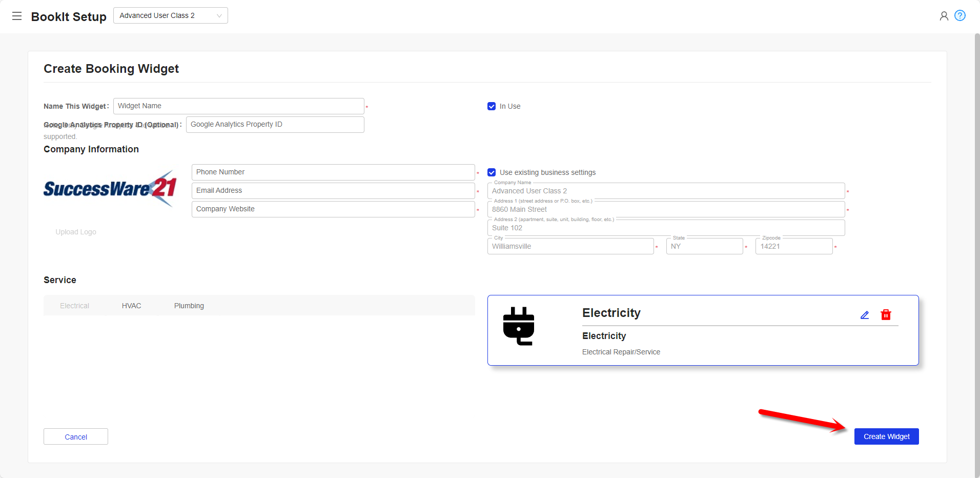This screenshot has height=478, width=980.
Task: Open the Advanced User Class 2 dropdown
Action: click(170, 15)
